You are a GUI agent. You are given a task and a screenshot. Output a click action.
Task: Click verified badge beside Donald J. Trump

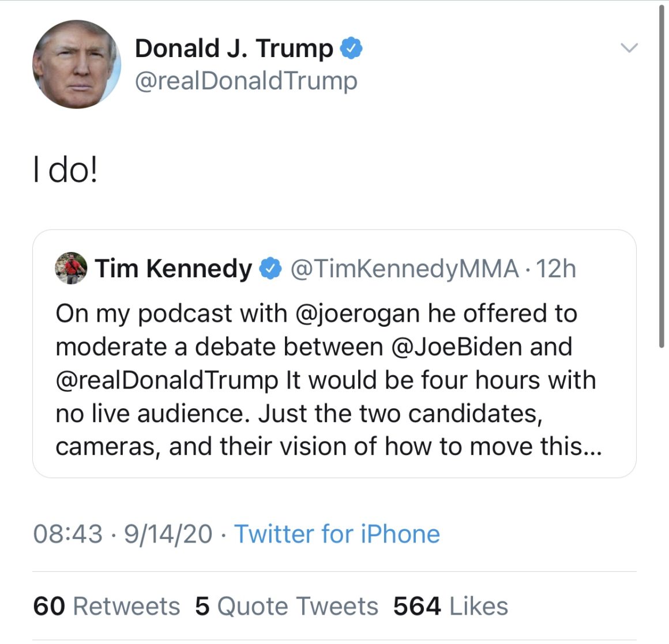(x=351, y=48)
